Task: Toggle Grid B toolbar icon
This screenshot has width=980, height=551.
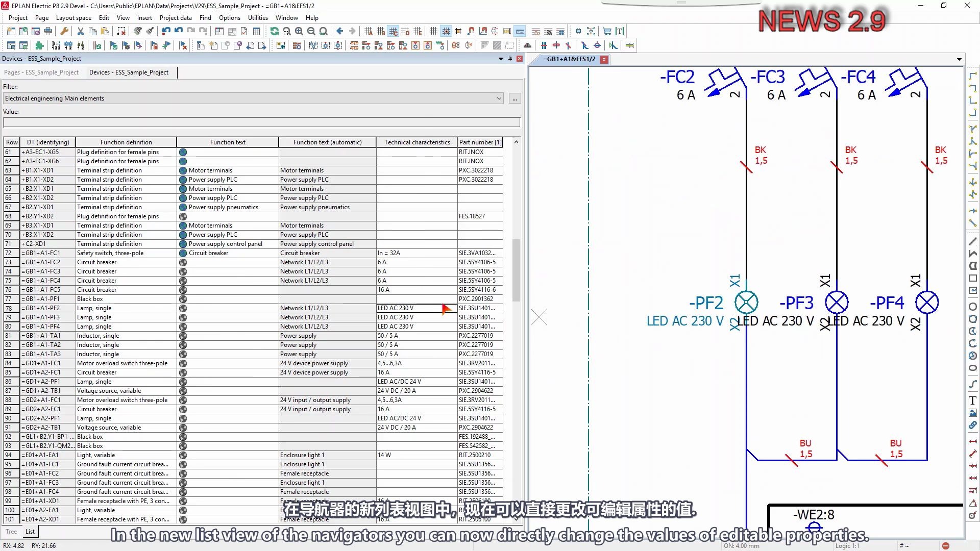Action: (380, 31)
